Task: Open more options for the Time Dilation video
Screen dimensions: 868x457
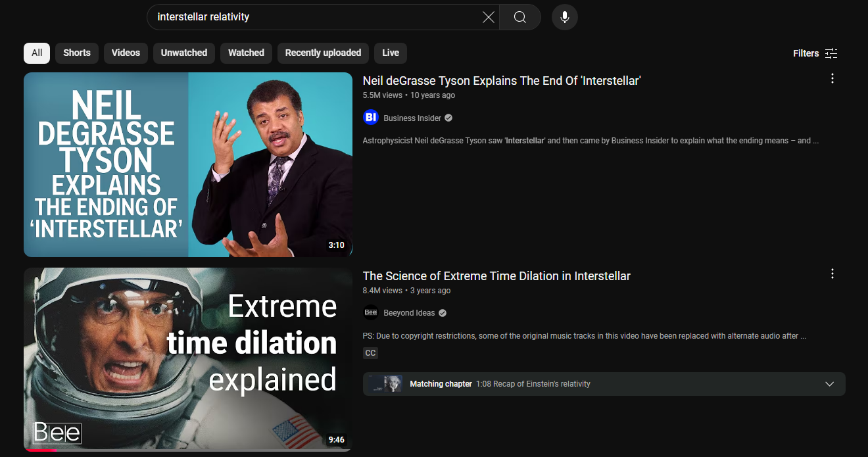Action: [x=832, y=274]
